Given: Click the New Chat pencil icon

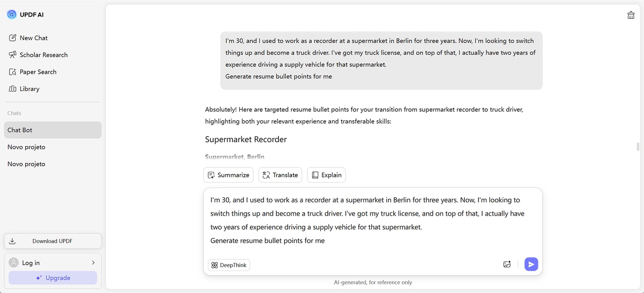Looking at the screenshot, I should [x=13, y=38].
